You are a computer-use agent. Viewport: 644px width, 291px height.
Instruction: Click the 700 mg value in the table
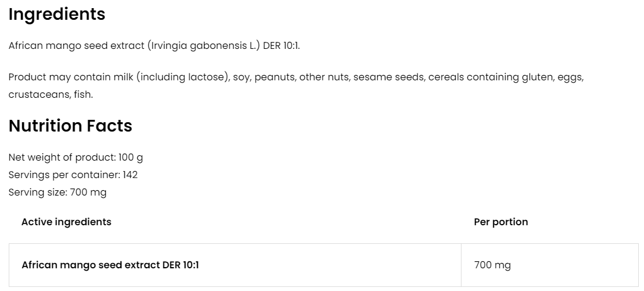[x=492, y=265]
